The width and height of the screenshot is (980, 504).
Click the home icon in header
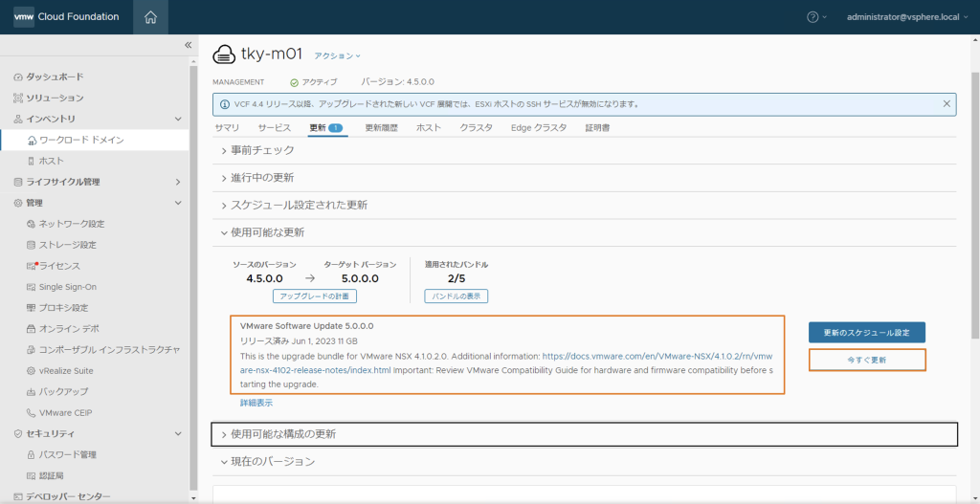(150, 17)
